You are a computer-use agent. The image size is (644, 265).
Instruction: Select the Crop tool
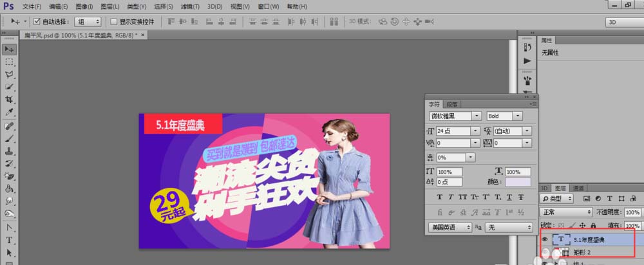pos(9,100)
